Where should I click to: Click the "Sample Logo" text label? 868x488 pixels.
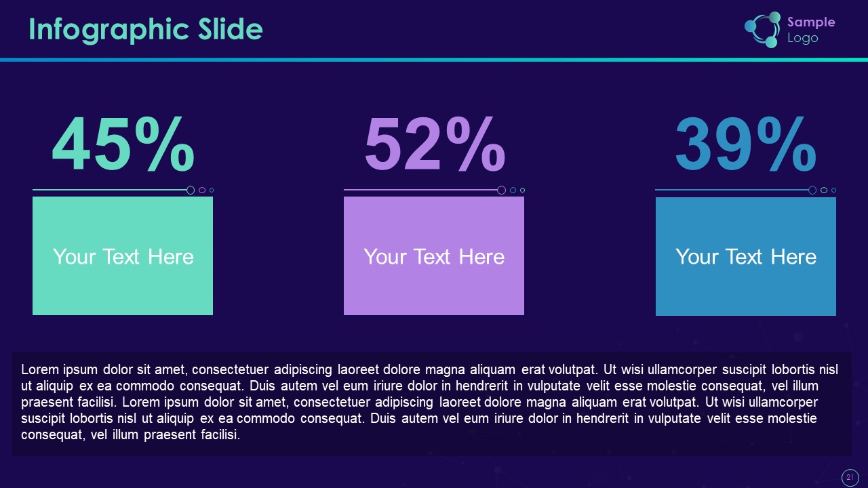tap(810, 30)
